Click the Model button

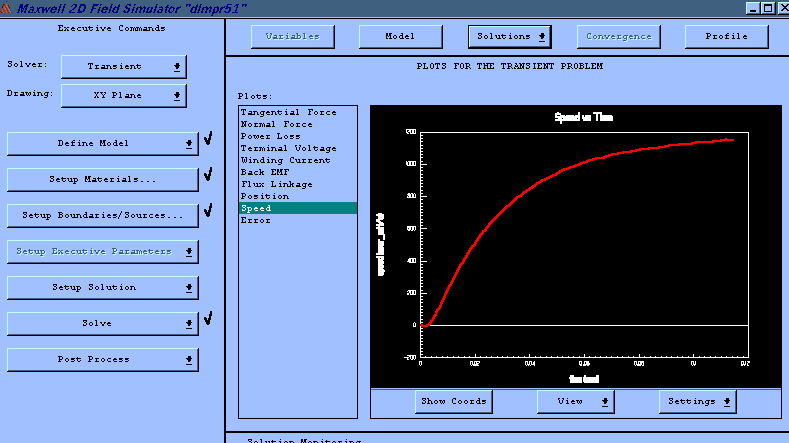[401, 37]
